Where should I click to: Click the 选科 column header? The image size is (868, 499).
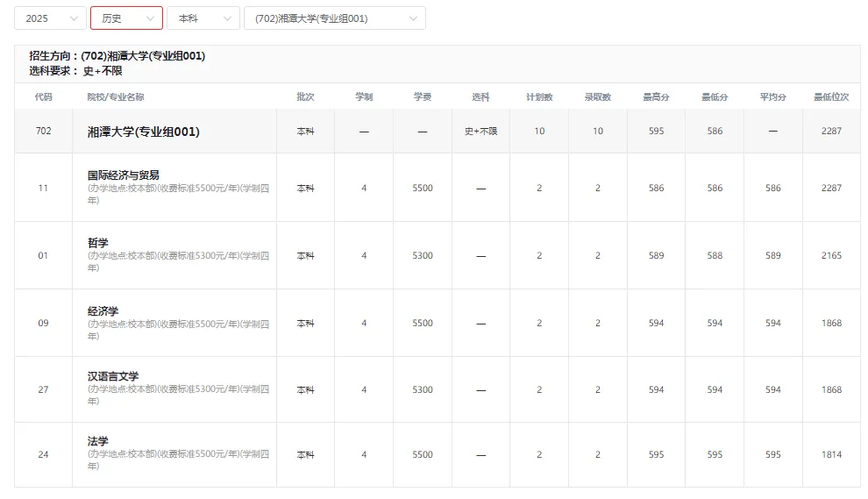pyautogui.click(x=480, y=97)
